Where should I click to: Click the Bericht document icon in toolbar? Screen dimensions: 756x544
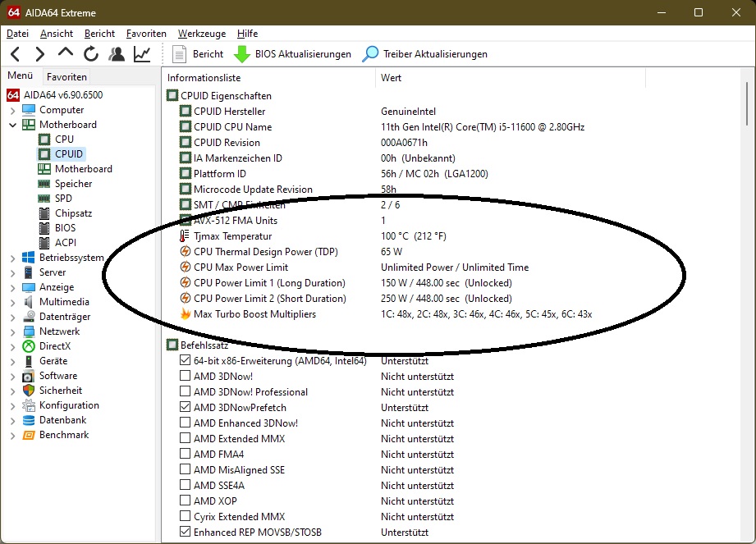tap(180, 54)
